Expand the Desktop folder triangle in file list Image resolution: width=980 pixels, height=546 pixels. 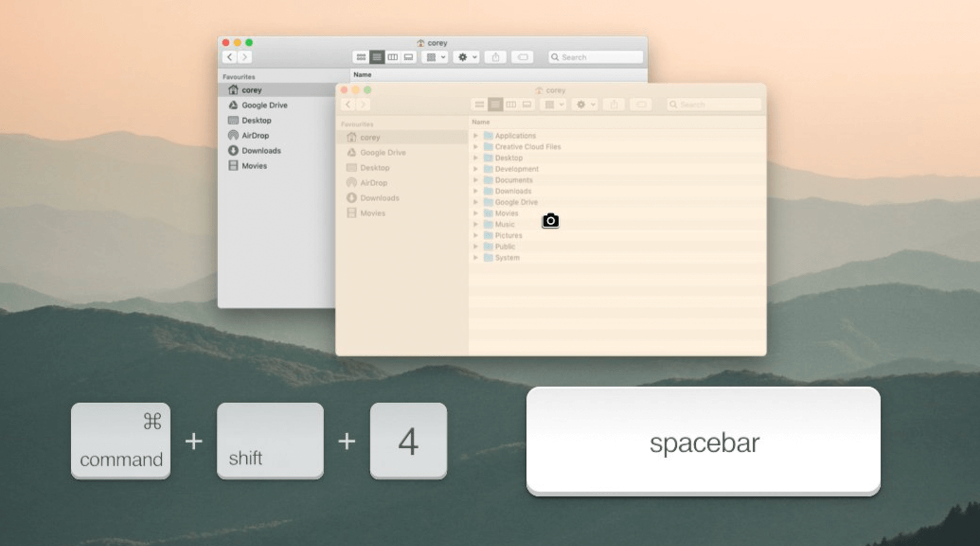click(475, 158)
